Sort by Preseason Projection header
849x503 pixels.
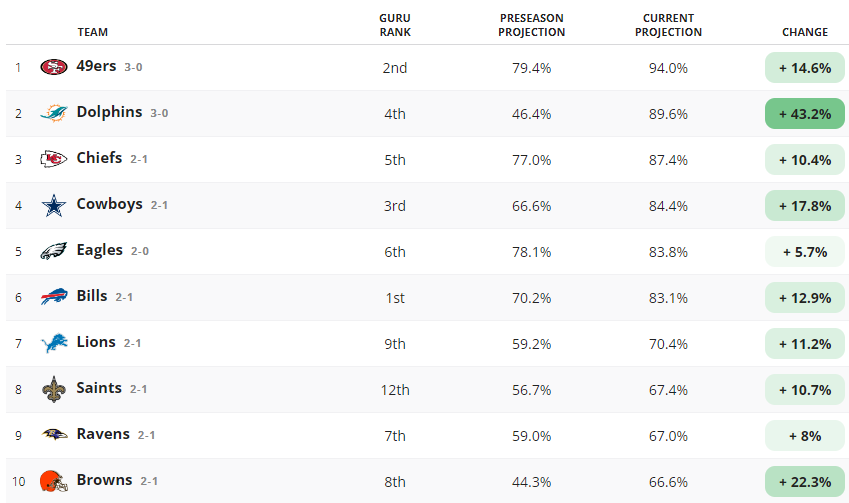click(x=532, y=25)
